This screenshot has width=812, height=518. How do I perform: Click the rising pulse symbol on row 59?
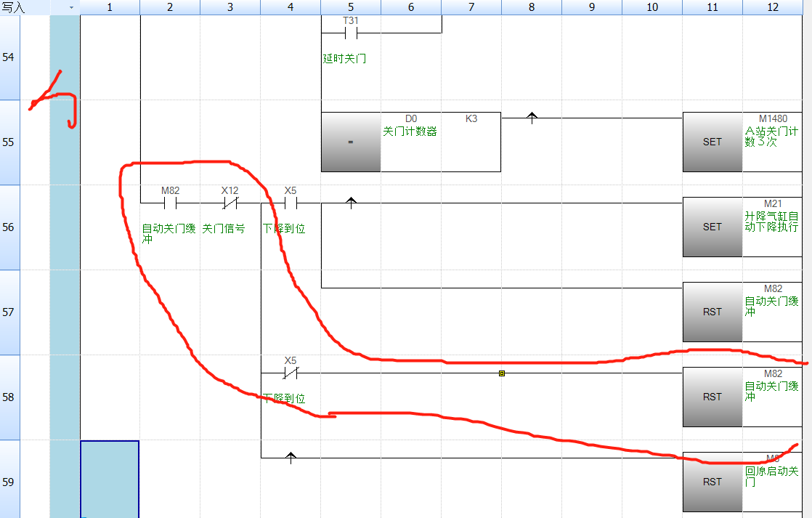click(291, 458)
